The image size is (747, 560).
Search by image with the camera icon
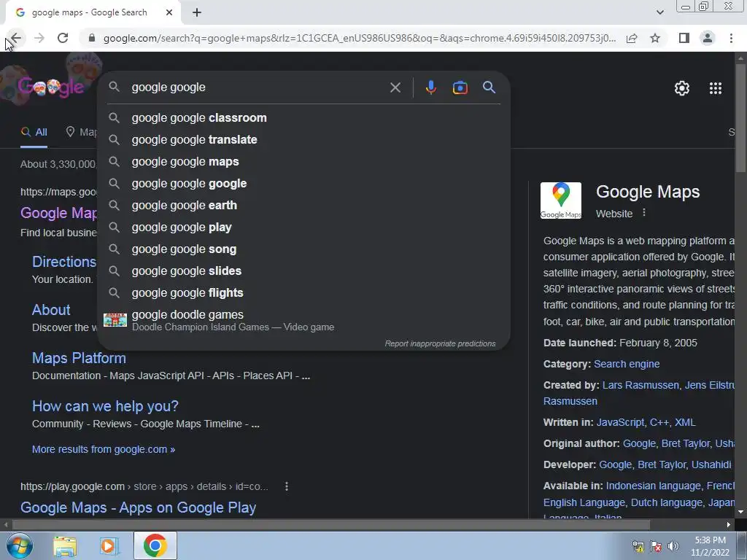[460, 87]
